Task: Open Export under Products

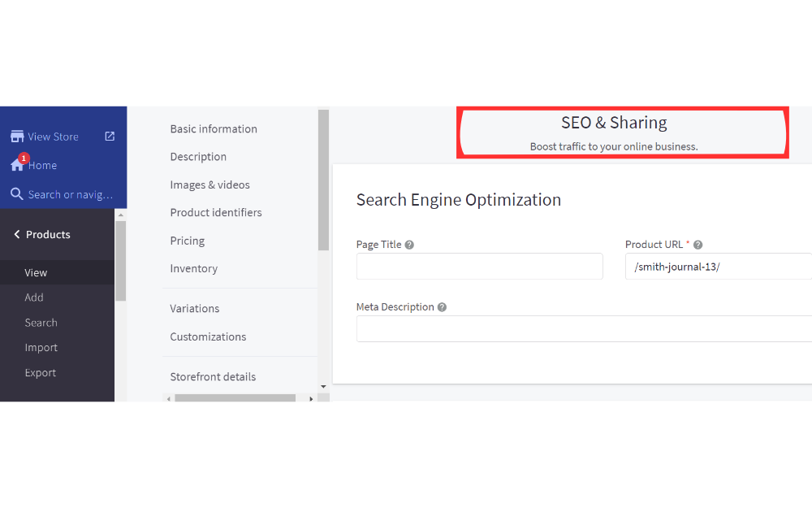Action: point(40,373)
